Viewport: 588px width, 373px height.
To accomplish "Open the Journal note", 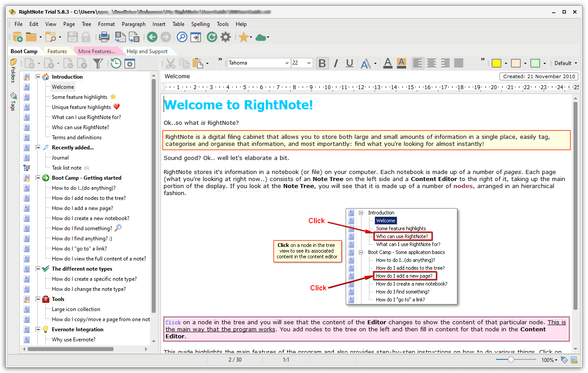I will pyautogui.click(x=60, y=158).
